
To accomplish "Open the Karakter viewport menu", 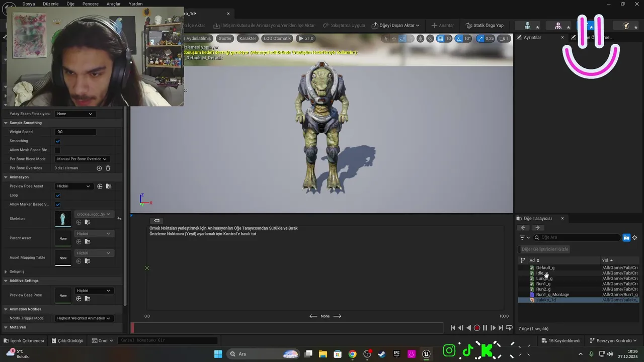I will 248,38.
